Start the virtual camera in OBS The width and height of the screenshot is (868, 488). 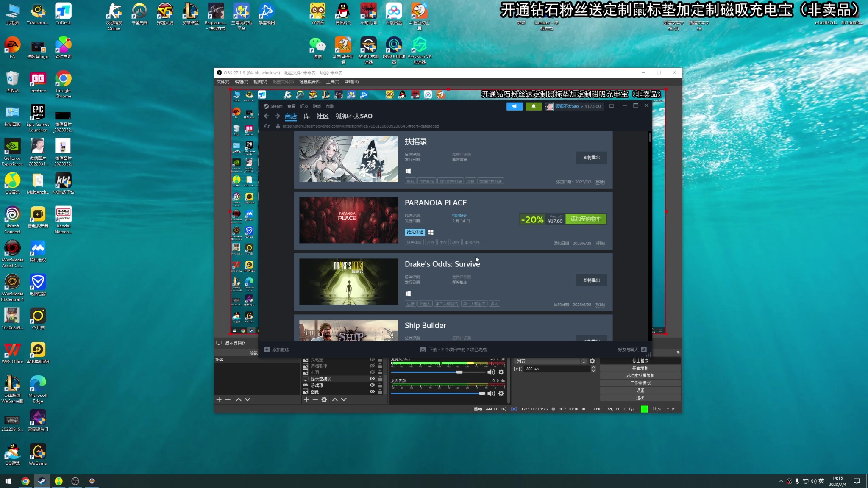tap(640, 376)
